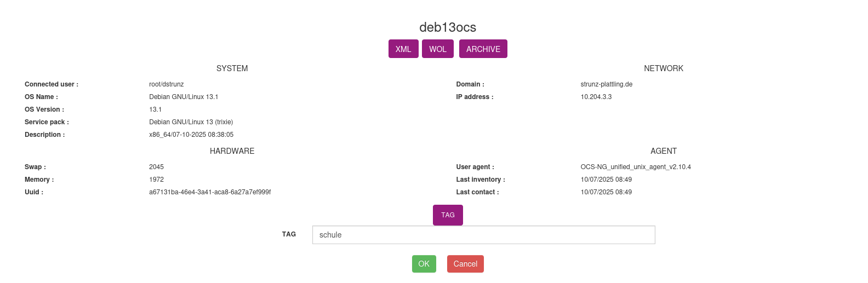The height and width of the screenshot is (283, 868).
Task: Archive the computer with ARCHIVE button
Action: 483,49
